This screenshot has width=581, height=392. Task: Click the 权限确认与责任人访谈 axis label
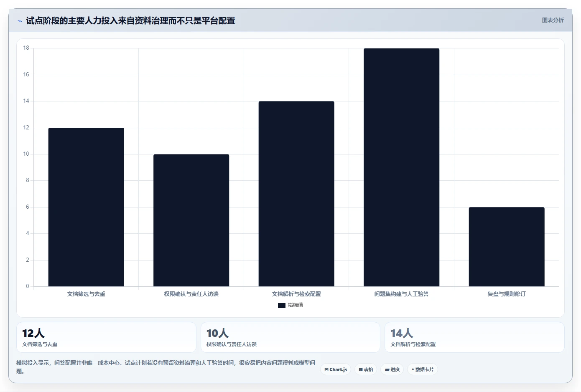[x=191, y=294]
